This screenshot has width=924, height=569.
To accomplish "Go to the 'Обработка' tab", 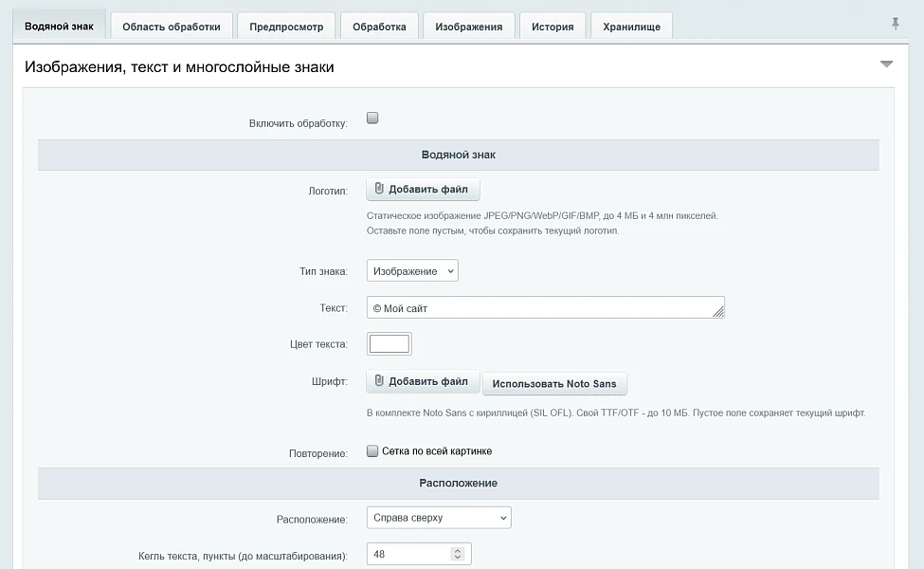I will coord(379,27).
